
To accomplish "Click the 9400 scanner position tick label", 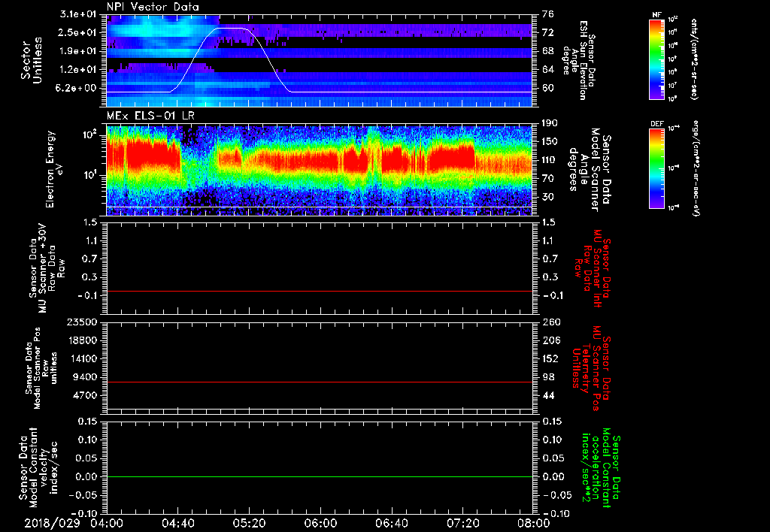I will [84, 377].
